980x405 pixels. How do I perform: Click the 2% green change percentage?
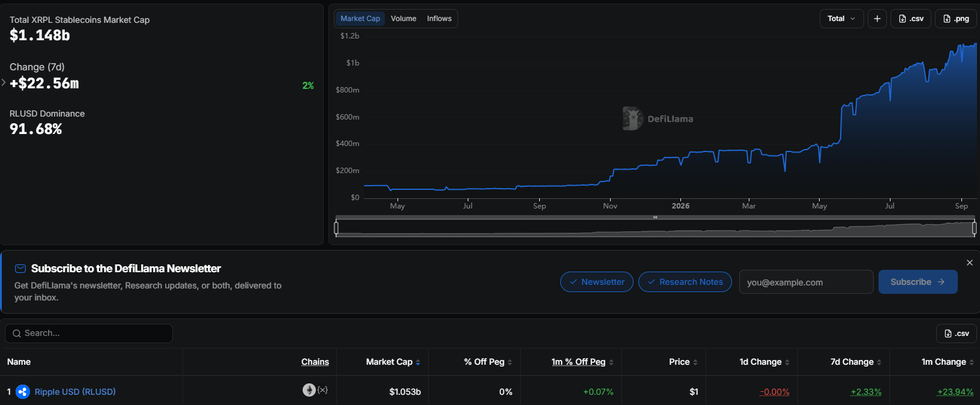[x=308, y=85]
